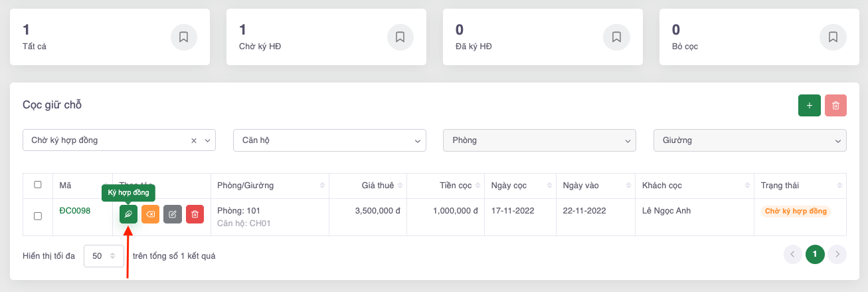The height and width of the screenshot is (292, 868).
Task: Click the red delete icon in row
Action: pos(195,214)
